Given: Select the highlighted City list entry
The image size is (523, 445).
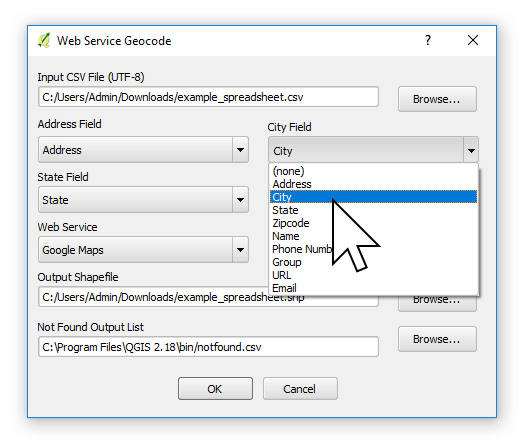Looking at the screenshot, I should (374, 197).
